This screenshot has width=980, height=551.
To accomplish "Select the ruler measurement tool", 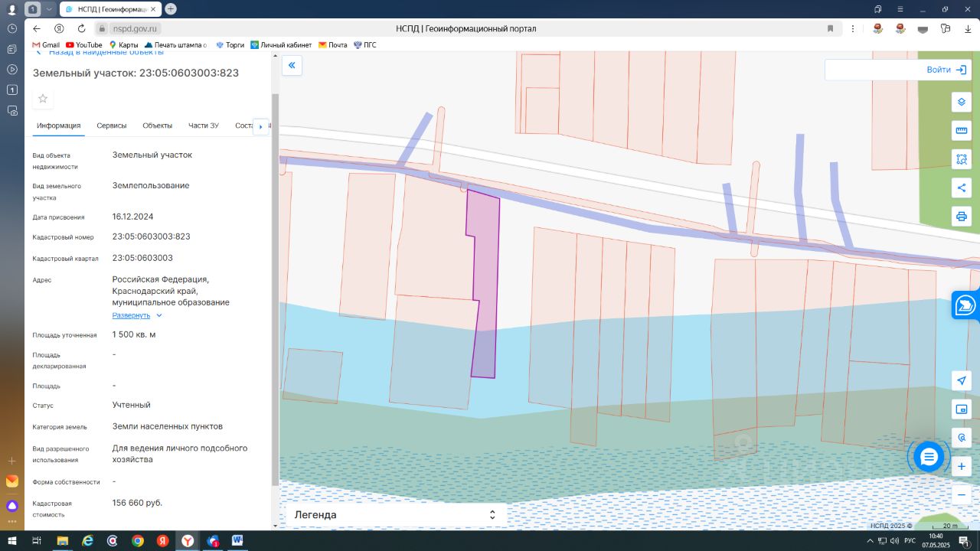I will [962, 131].
